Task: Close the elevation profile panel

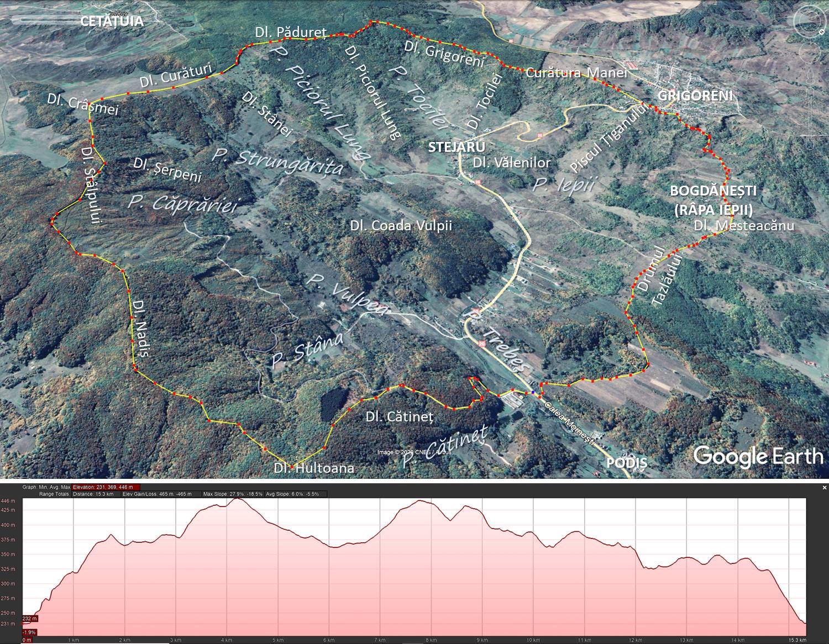Action: 824,488
